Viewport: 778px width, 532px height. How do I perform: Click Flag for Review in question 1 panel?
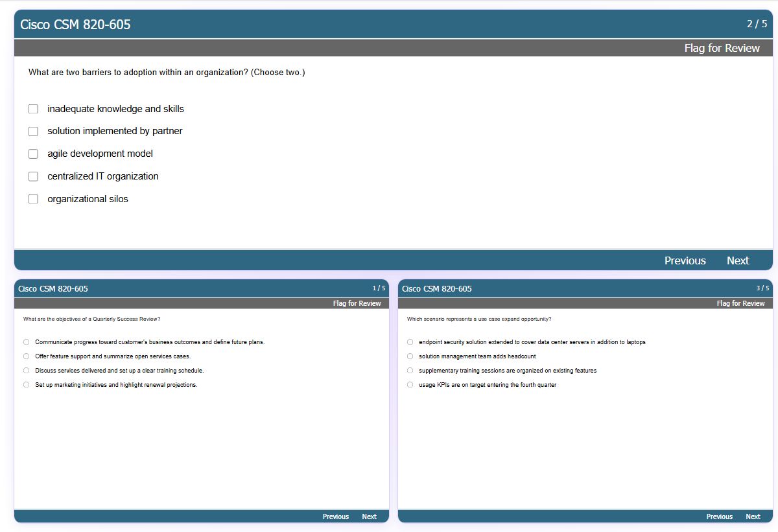(x=357, y=303)
